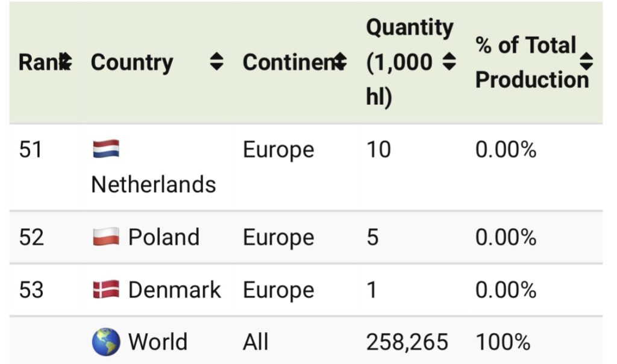Click the World globe icon

pyautogui.click(x=106, y=342)
